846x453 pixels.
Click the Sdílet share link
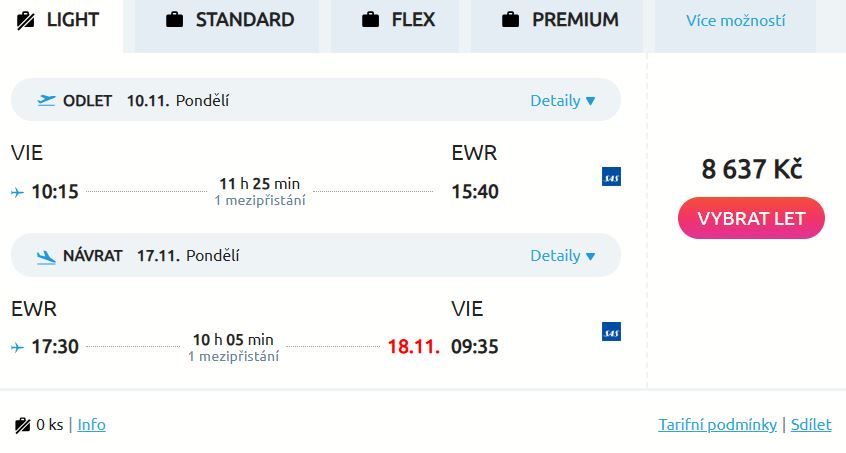(811, 424)
